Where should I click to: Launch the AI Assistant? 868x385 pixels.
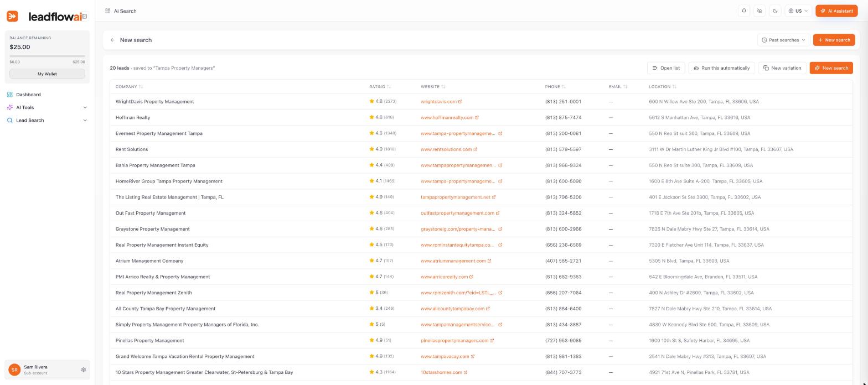pyautogui.click(x=836, y=11)
